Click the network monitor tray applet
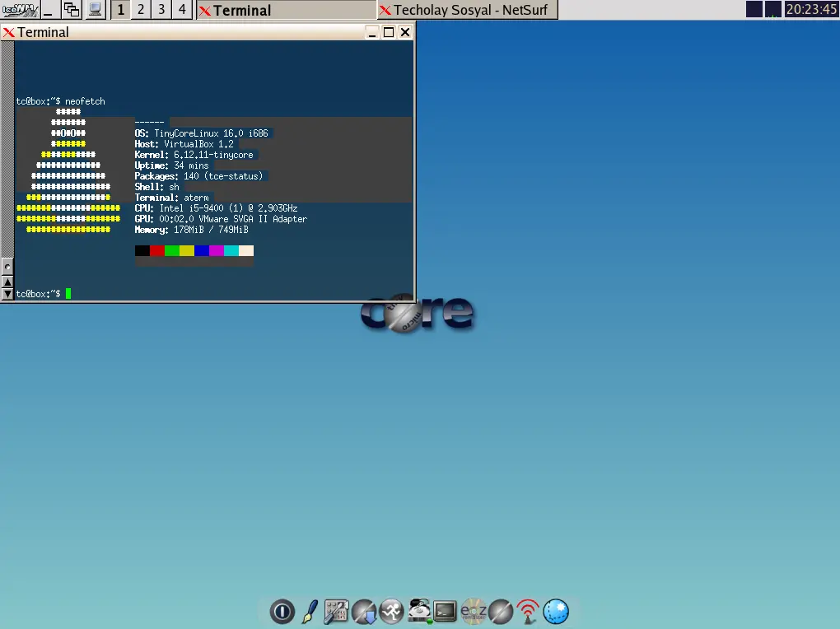The width and height of the screenshot is (840, 629). (772, 9)
